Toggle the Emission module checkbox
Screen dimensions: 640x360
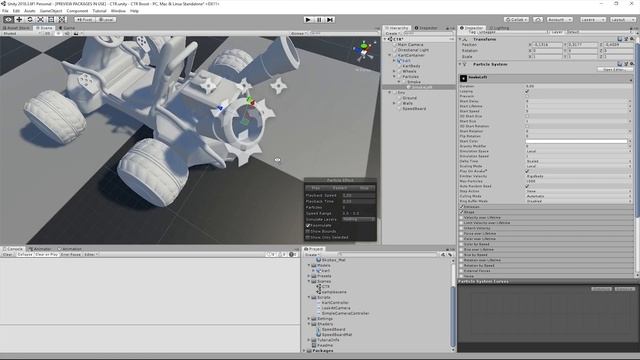tap(462, 207)
